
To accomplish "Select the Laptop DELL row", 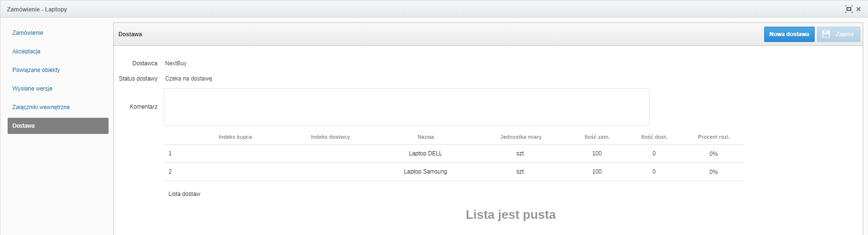I will pyautogui.click(x=425, y=153).
